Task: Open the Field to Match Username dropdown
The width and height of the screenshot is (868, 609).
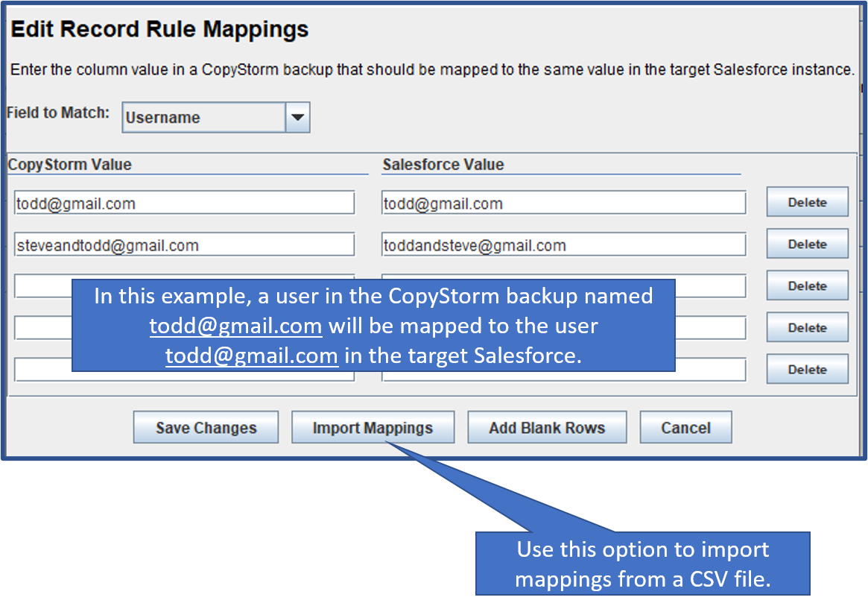Action: point(216,117)
